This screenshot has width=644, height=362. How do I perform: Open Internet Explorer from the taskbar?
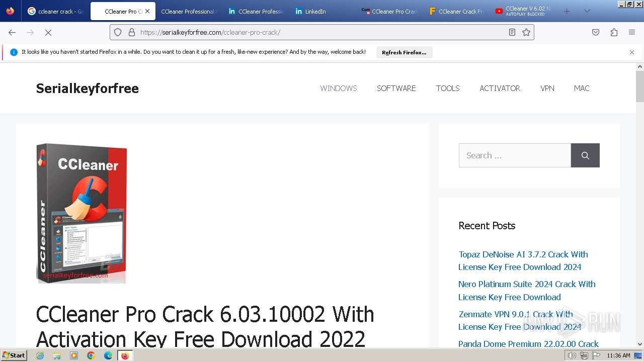click(x=40, y=355)
